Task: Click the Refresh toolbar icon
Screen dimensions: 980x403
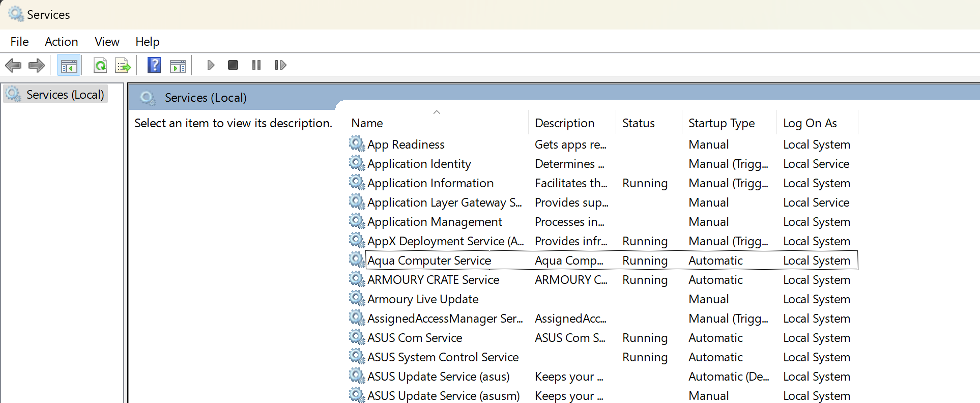Action: [100, 65]
